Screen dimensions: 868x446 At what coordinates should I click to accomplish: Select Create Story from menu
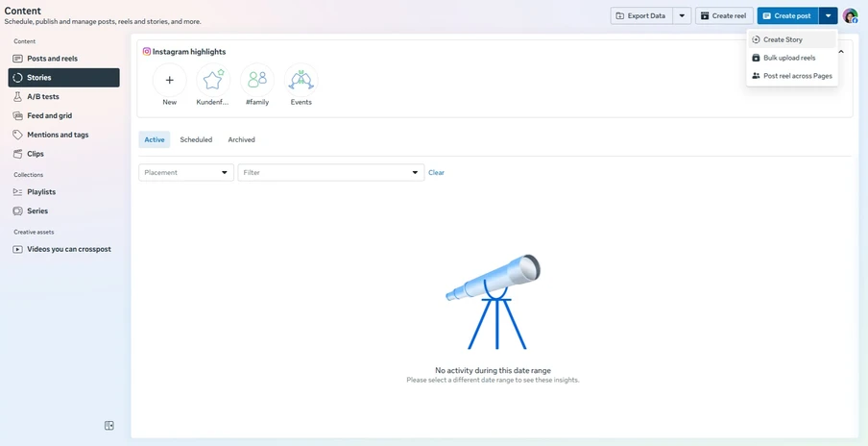coord(783,40)
